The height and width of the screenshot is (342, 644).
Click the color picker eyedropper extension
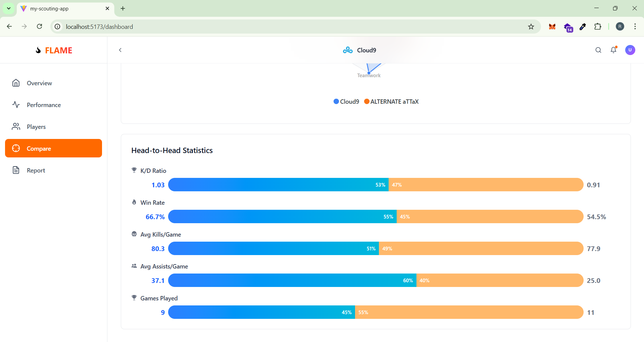coord(583,27)
